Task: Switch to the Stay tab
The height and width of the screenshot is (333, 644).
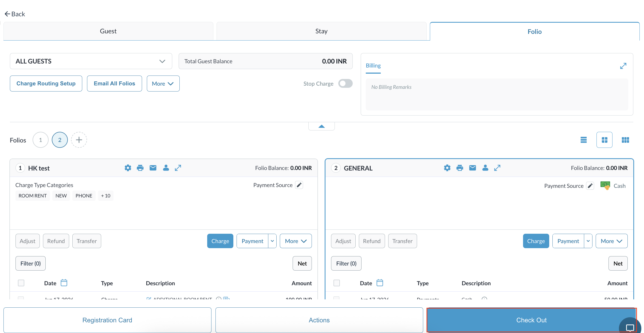Action: point(321,31)
